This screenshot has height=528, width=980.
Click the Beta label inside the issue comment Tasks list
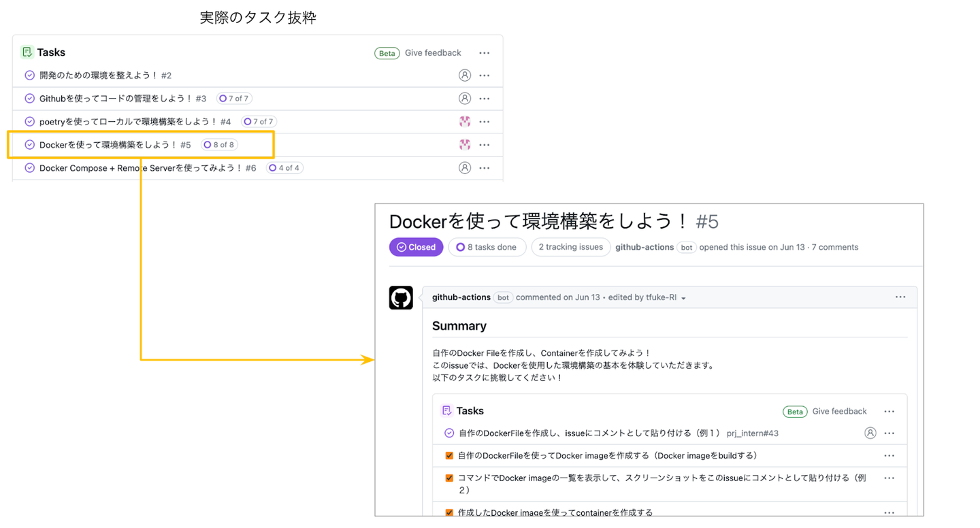795,412
